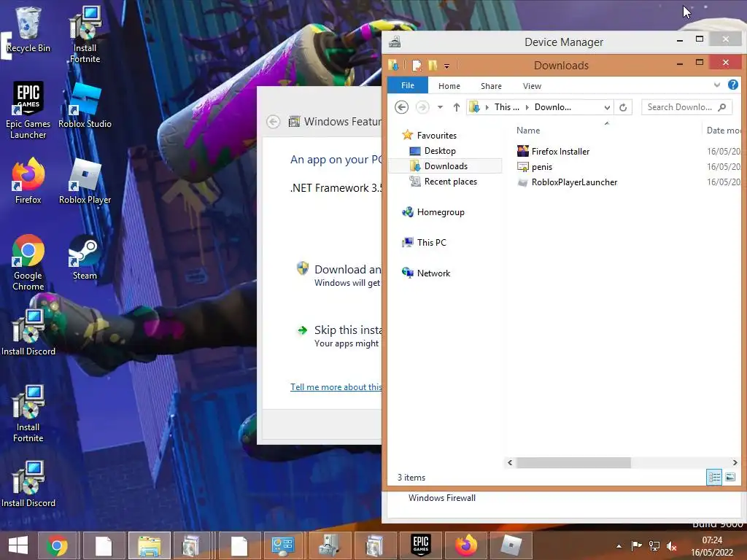Click back arrow in Windows Features dialog
This screenshot has height=560, width=747.
273,122
